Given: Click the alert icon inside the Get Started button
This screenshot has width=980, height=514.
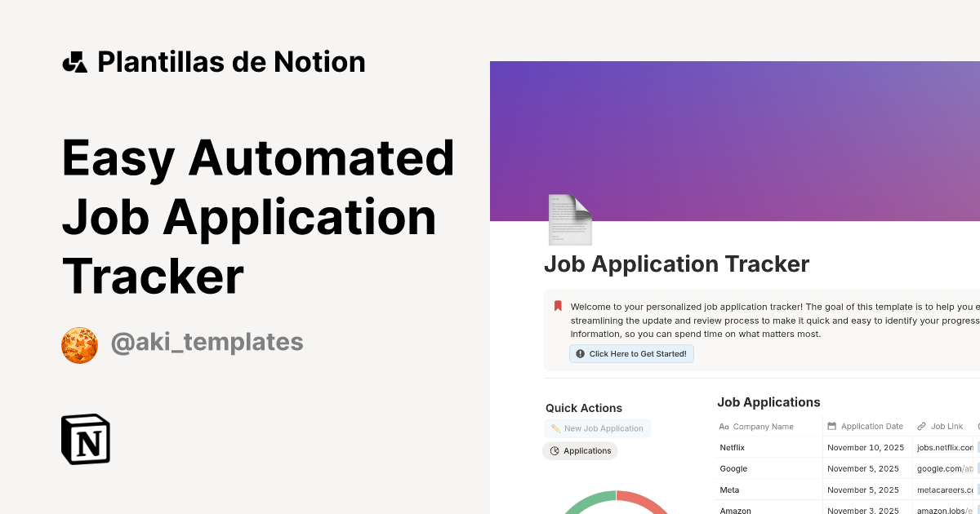Looking at the screenshot, I should coord(579,353).
